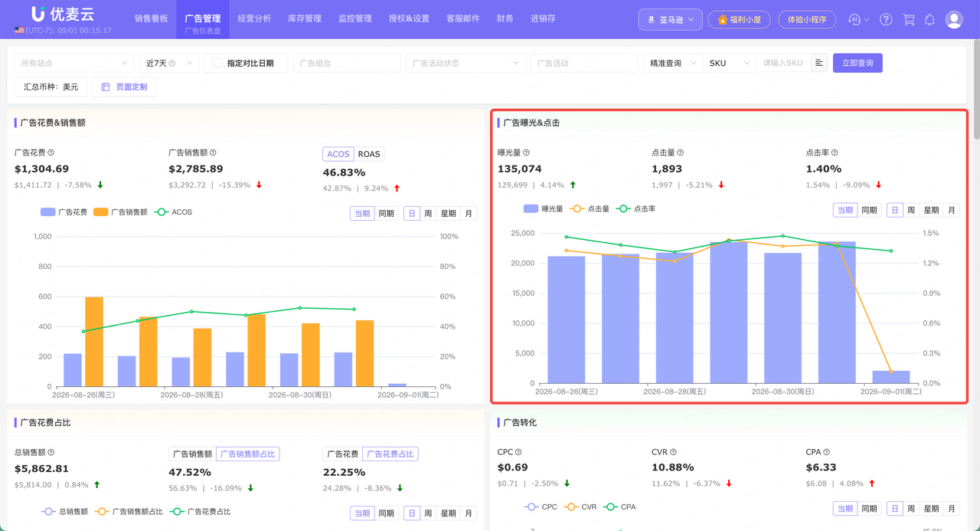This screenshot has height=531, width=980.
Task: Open the 亚马逊 marketplace dropdown
Action: point(671,20)
